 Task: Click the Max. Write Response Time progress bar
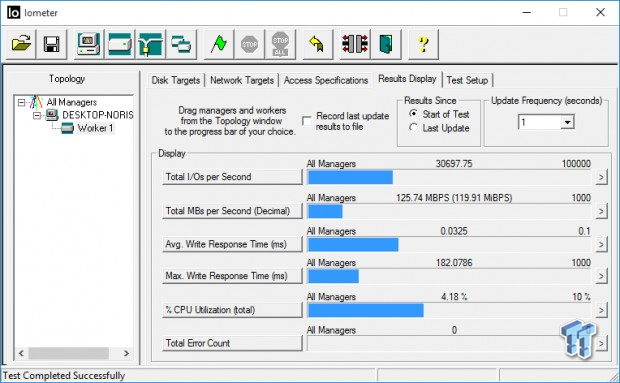(x=449, y=276)
